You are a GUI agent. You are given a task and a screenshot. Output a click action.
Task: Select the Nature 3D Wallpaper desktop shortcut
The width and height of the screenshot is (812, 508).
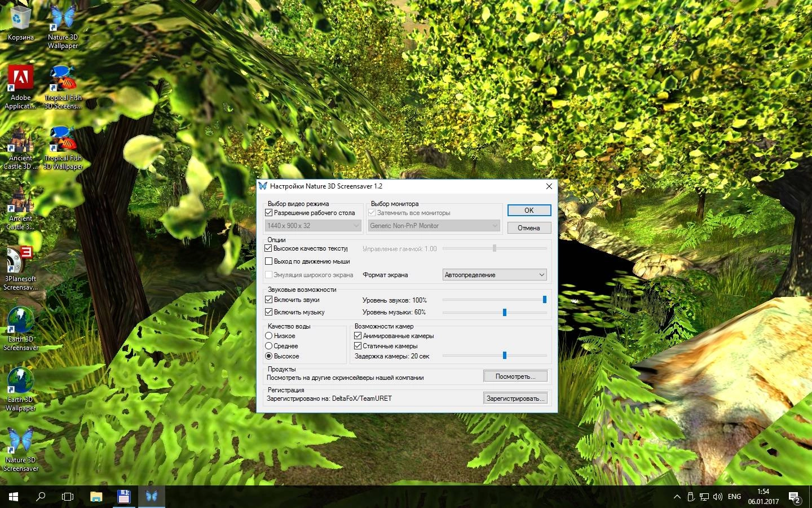pos(63,27)
